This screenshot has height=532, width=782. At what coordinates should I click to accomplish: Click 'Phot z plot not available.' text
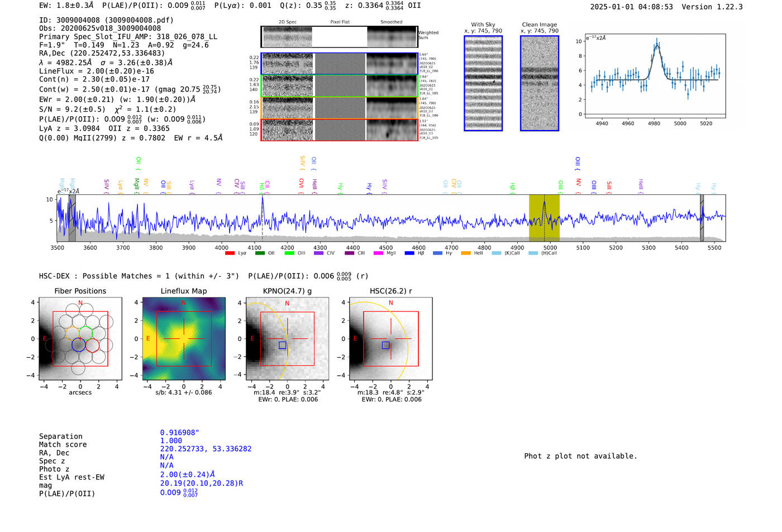pos(580,456)
